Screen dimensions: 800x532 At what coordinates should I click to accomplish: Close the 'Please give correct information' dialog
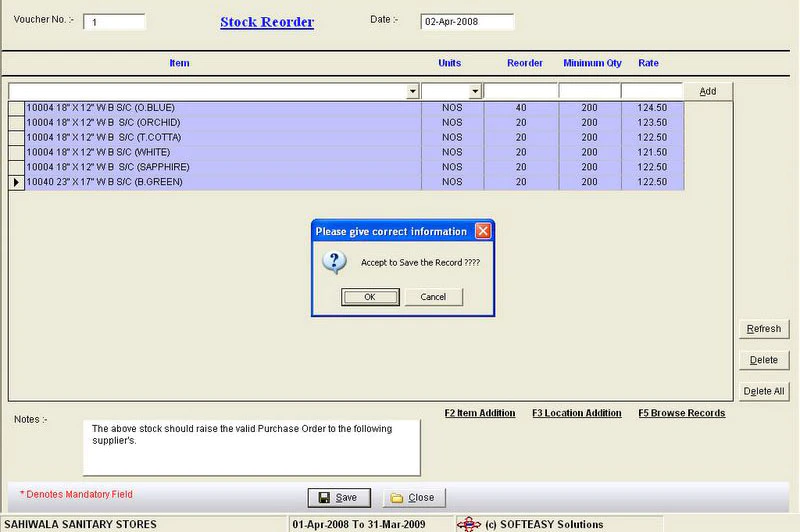[483, 232]
